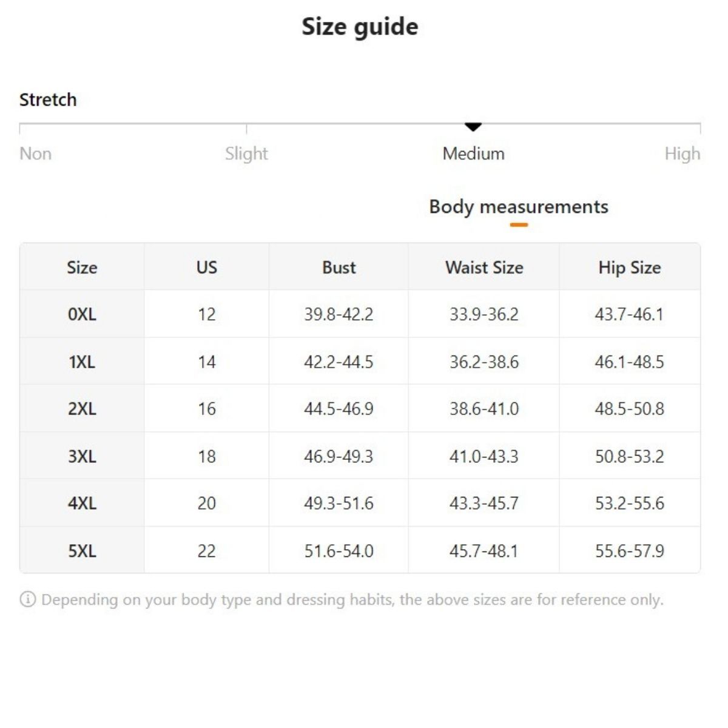This screenshot has width=728, height=728.
Task: Click the Slight stretch label
Action: (x=246, y=153)
